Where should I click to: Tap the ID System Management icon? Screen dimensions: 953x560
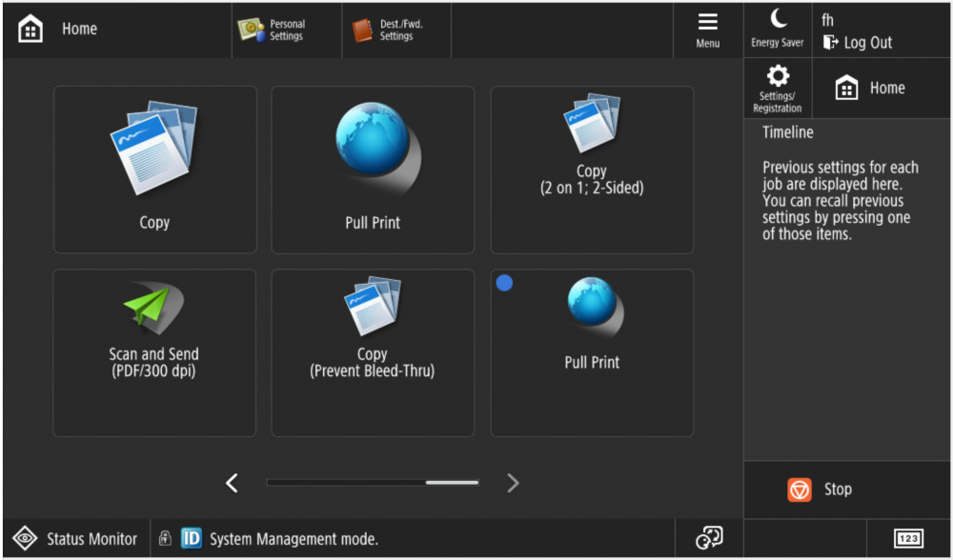(x=191, y=537)
